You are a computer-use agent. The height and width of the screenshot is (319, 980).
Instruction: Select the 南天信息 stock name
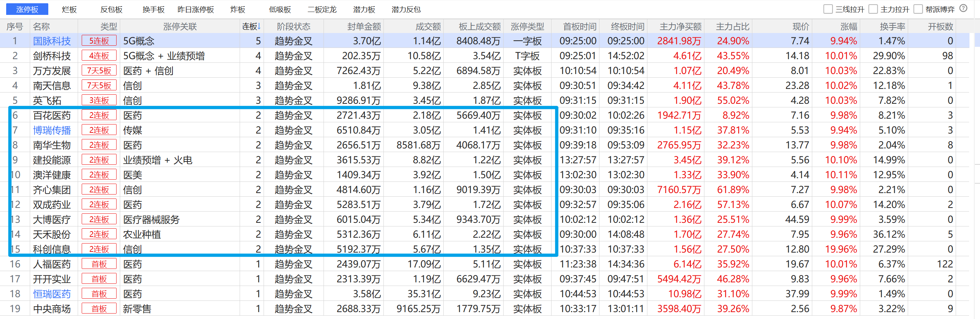[x=52, y=86]
